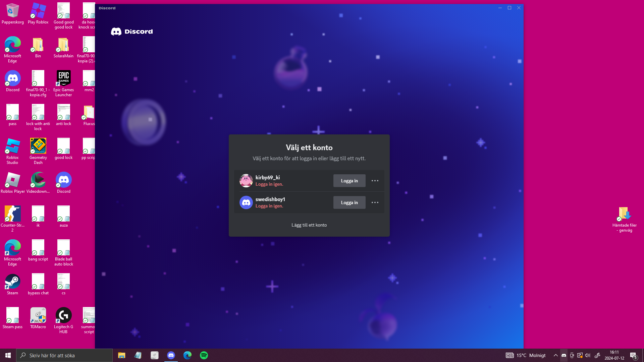The width and height of the screenshot is (644, 362).
Task: Open File Explorer from the taskbar
Action: [121, 355]
